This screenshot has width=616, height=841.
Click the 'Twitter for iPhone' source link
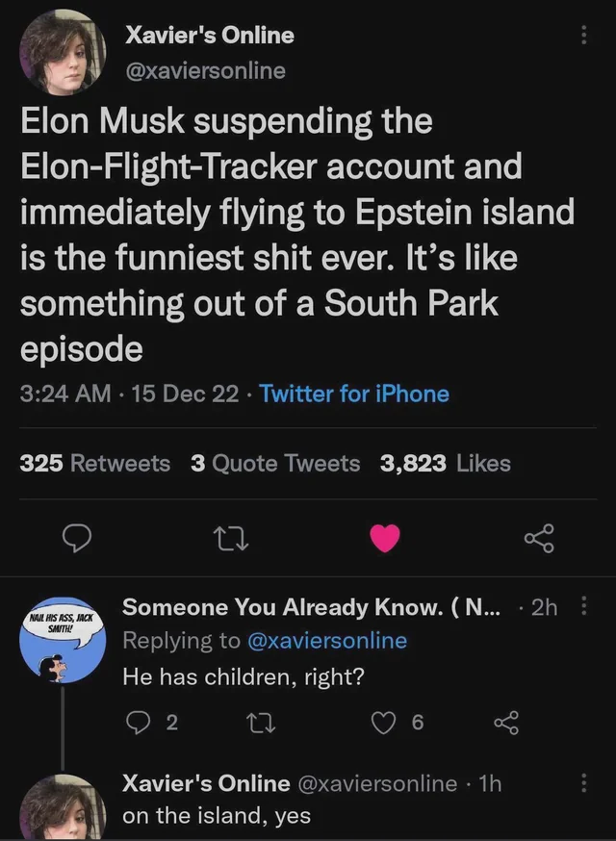(x=354, y=395)
